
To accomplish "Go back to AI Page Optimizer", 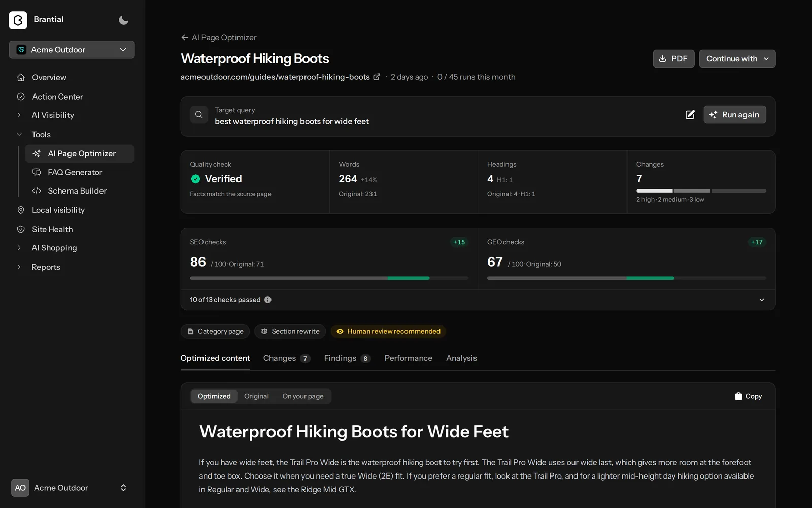I will [x=219, y=38].
